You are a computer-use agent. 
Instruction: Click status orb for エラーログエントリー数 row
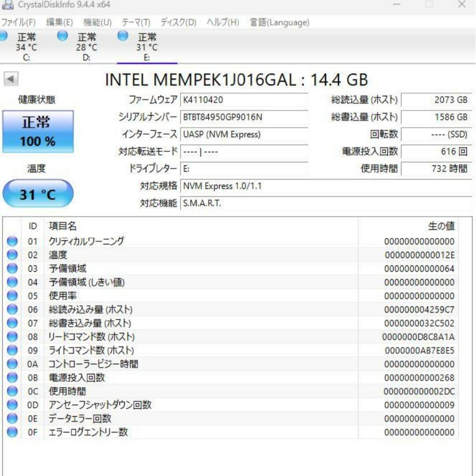[x=12, y=432]
